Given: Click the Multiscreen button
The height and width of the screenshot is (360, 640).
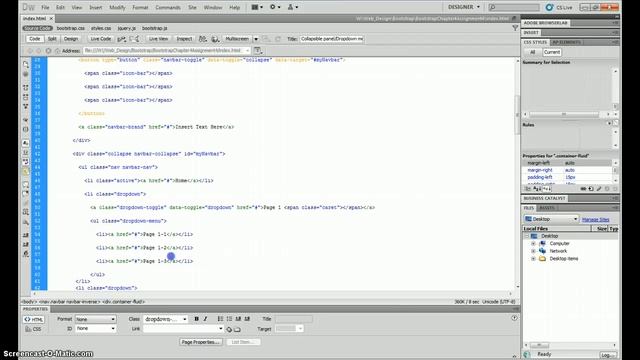Looking at the screenshot, I should click(237, 39).
